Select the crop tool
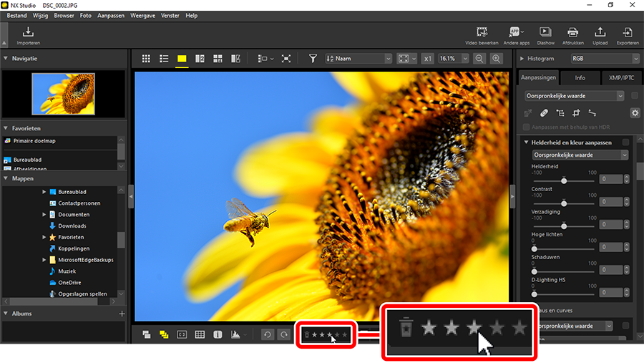Viewport: 644px width, 363px height. pyautogui.click(x=576, y=112)
